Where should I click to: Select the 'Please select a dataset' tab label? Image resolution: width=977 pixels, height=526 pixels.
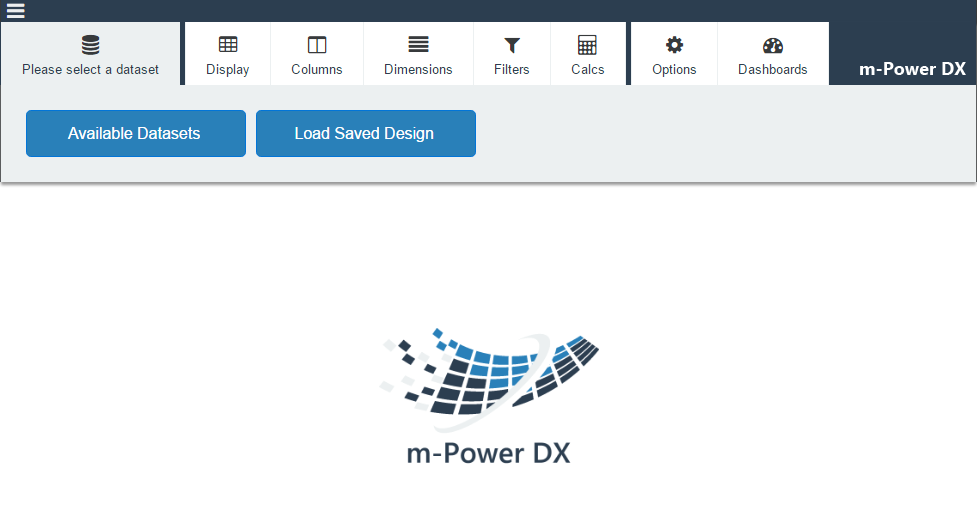click(x=90, y=69)
